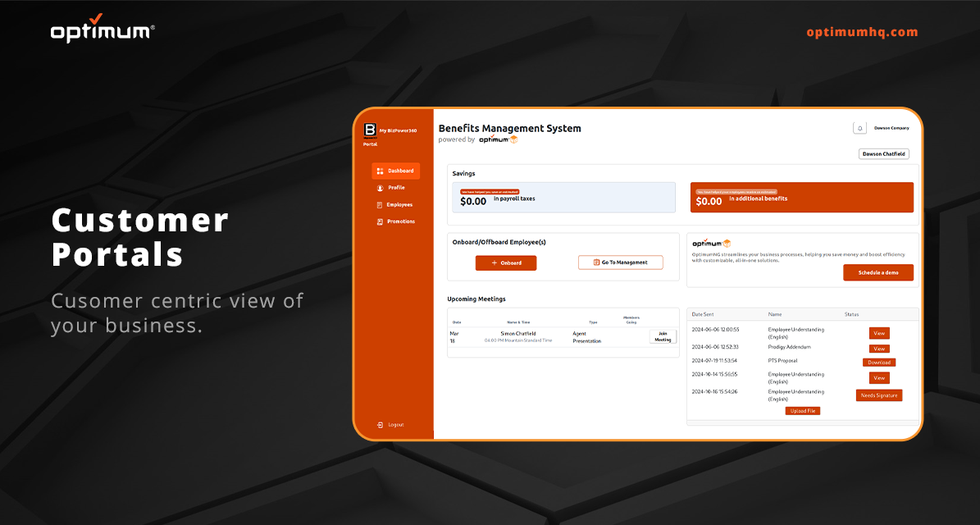
Task: Open the optimumhq.com link
Action: (862, 32)
